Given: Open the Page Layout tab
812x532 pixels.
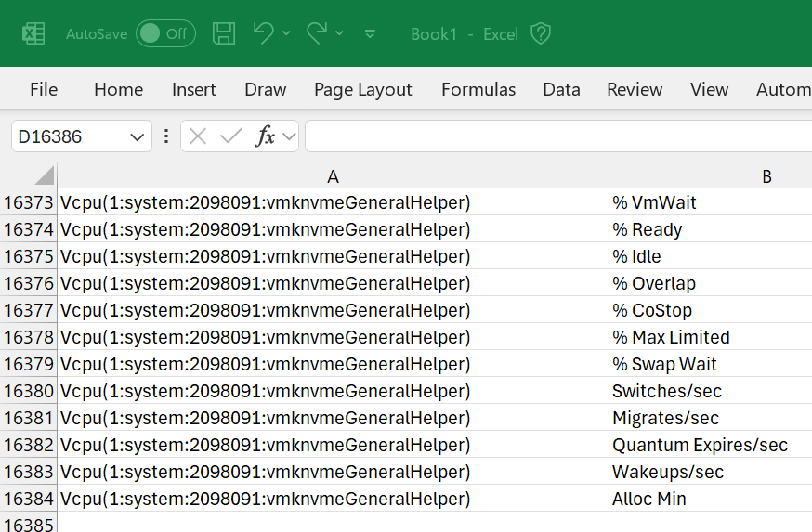Looking at the screenshot, I should pyautogui.click(x=363, y=89).
